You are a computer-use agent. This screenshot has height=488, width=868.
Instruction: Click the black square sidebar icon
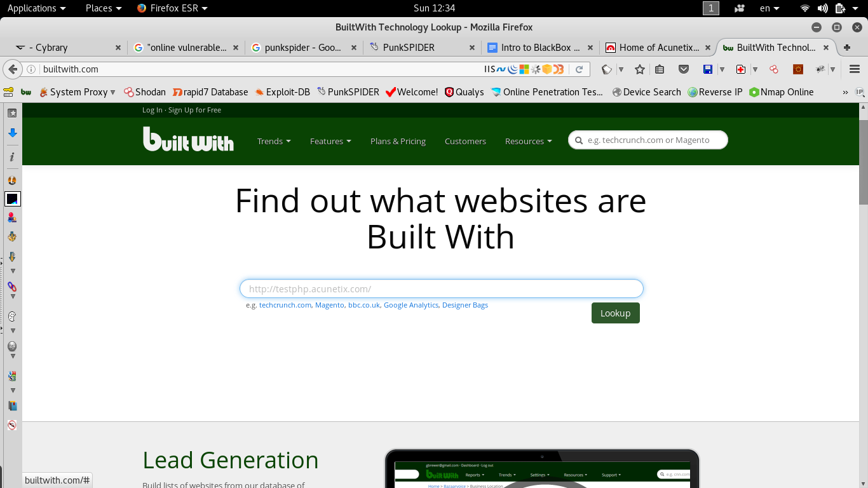point(13,199)
